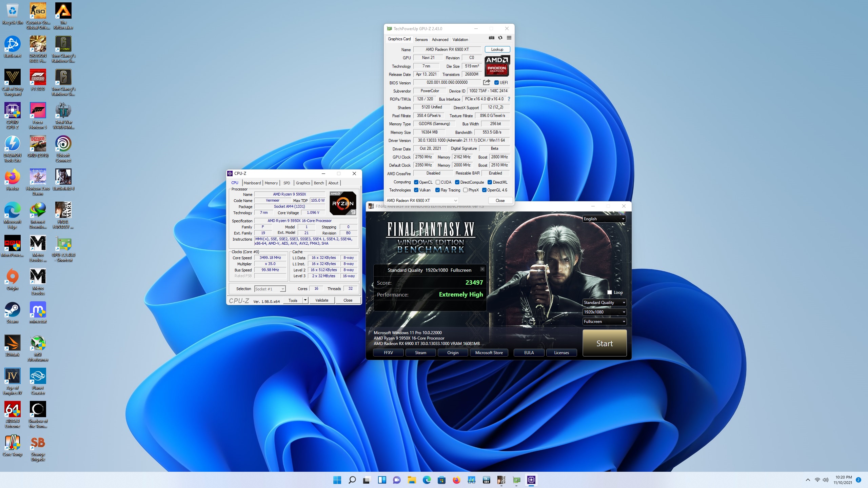The height and width of the screenshot is (488, 868).
Task: Select the Forza Horizon 5 desktop icon
Action: tap(38, 116)
